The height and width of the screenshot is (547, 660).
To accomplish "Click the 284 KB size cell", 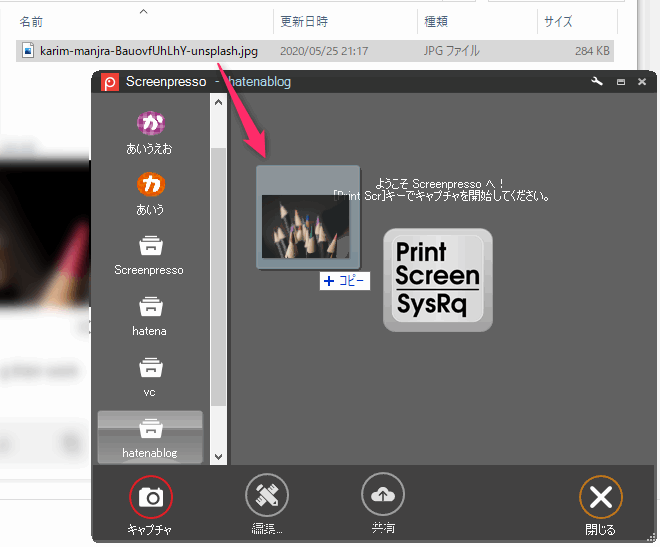I will pos(592,51).
